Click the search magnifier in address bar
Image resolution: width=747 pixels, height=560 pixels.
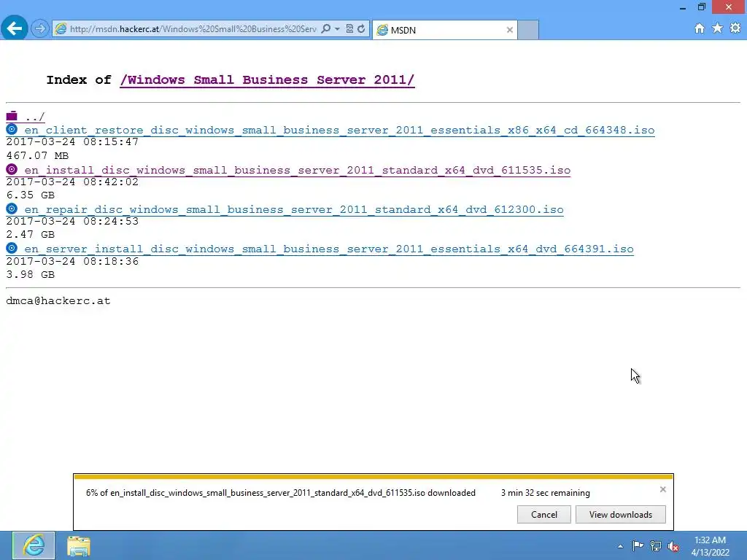coord(326,29)
